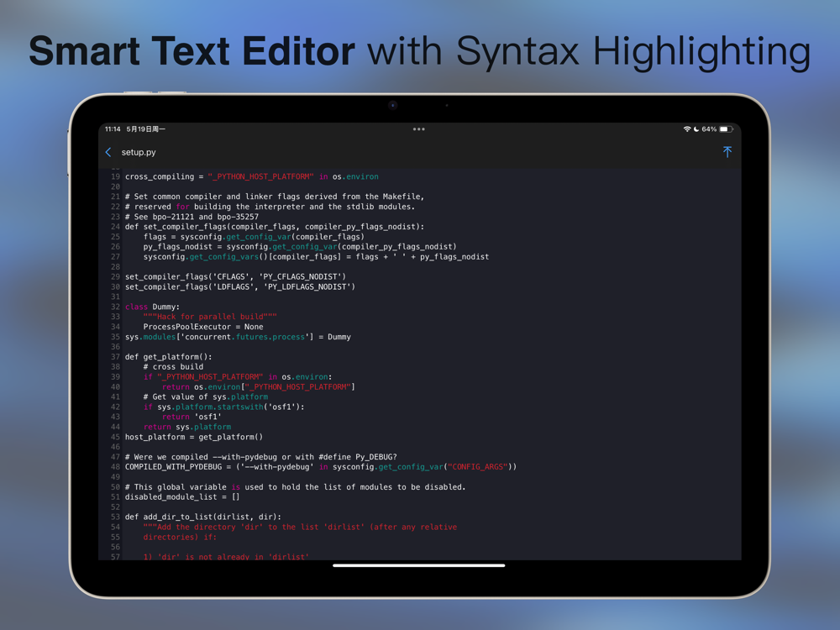Click the '# cross build' comment

(173, 367)
